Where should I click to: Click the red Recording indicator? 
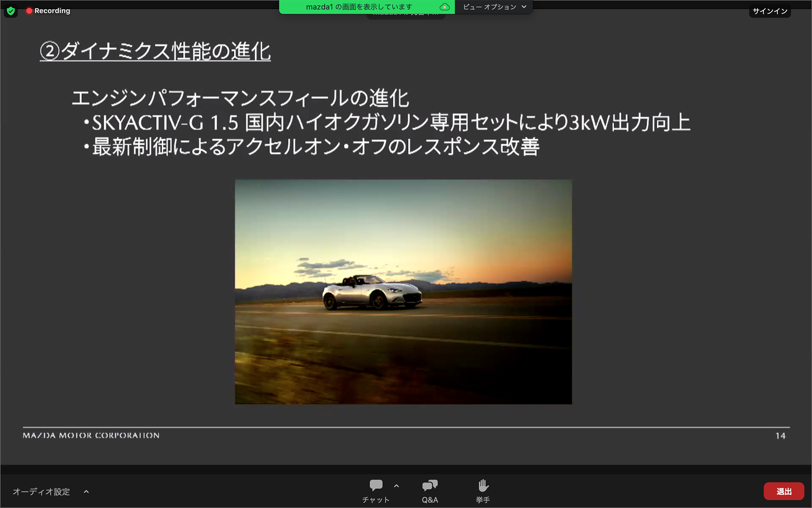tap(47, 11)
